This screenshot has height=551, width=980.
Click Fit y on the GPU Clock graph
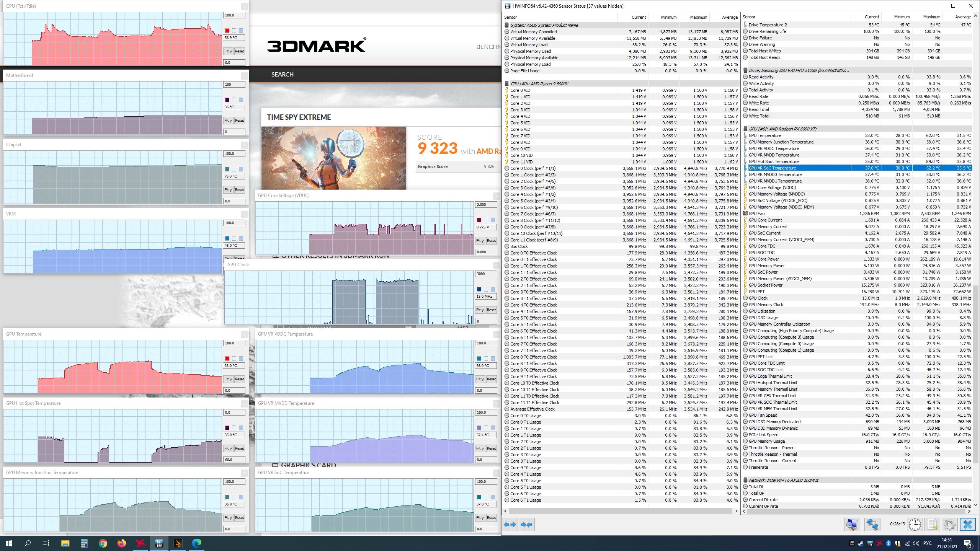pos(480,310)
